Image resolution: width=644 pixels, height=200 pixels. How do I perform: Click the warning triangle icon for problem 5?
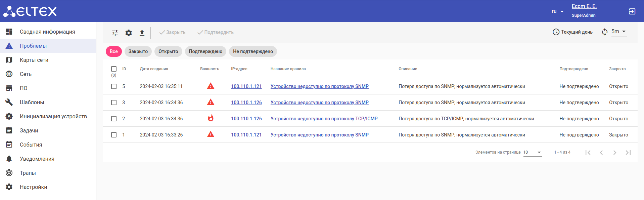click(211, 86)
